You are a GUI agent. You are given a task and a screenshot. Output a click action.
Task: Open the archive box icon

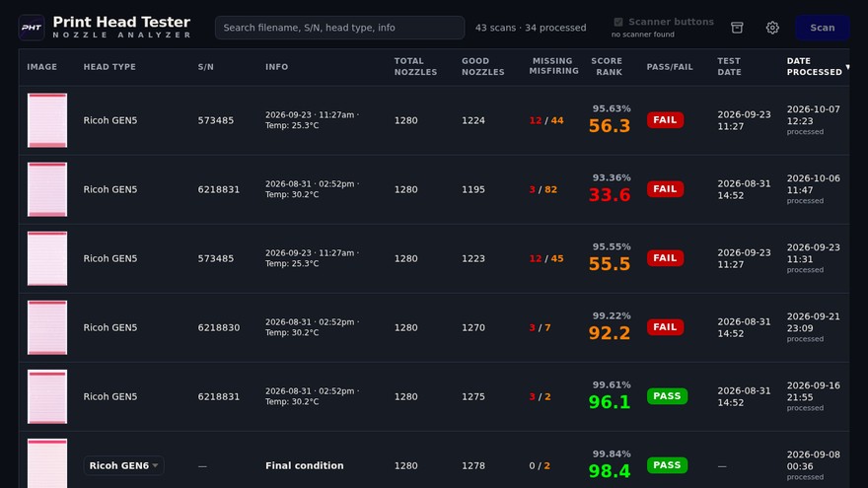point(737,28)
